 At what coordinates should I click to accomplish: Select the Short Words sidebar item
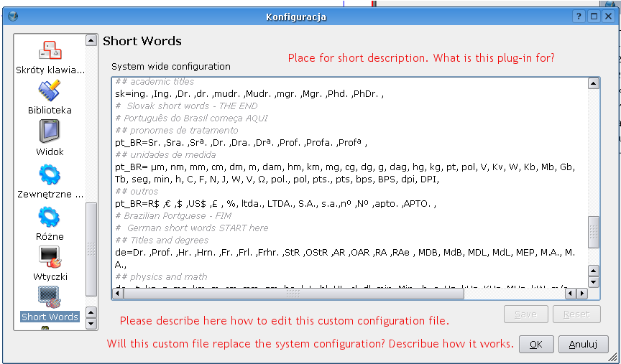49,304
